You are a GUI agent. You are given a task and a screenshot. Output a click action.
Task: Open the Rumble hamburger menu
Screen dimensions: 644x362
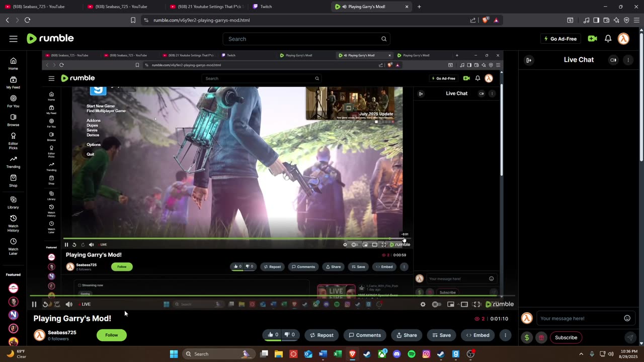[x=13, y=39]
